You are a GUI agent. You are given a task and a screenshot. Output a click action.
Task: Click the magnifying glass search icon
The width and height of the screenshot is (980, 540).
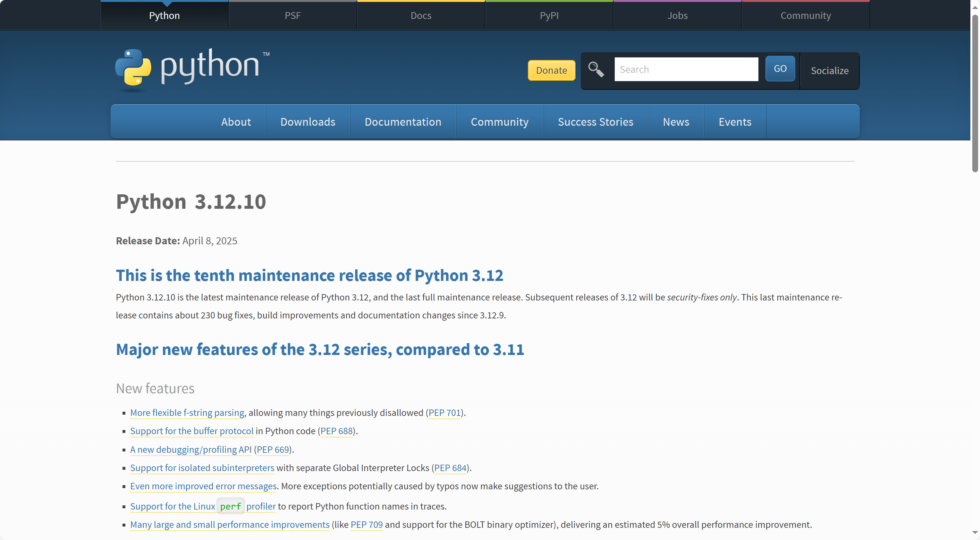pos(596,70)
